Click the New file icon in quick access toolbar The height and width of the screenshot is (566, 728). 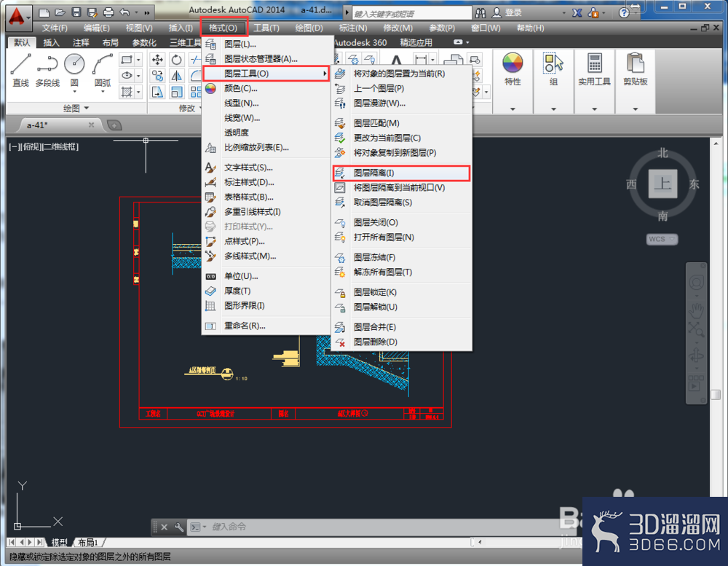point(44,12)
